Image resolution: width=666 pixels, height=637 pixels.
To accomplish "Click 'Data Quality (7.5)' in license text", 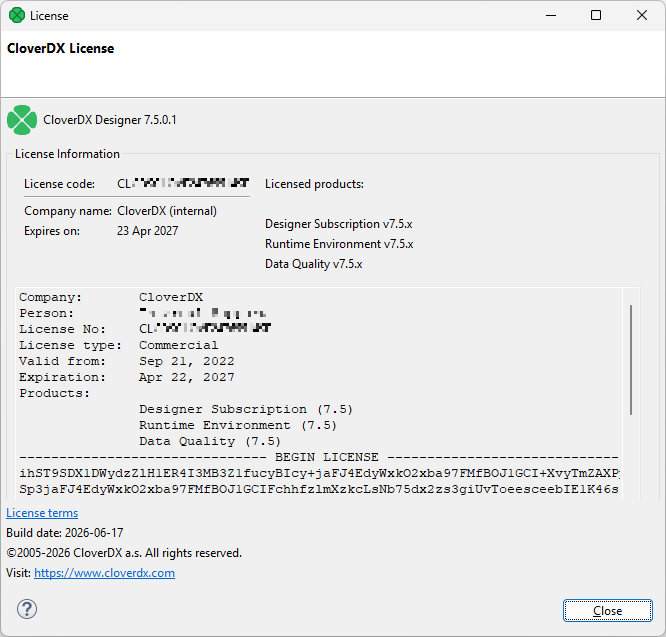I will (x=210, y=442).
